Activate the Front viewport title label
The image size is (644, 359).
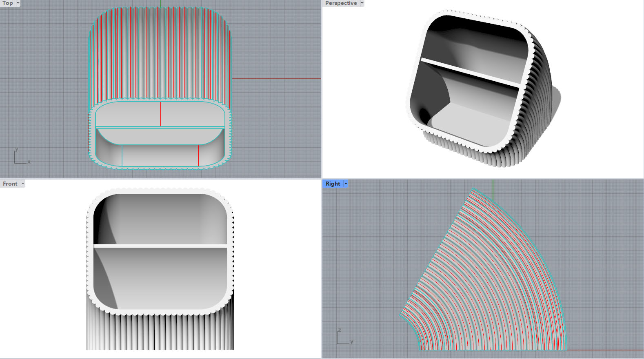(x=10, y=184)
